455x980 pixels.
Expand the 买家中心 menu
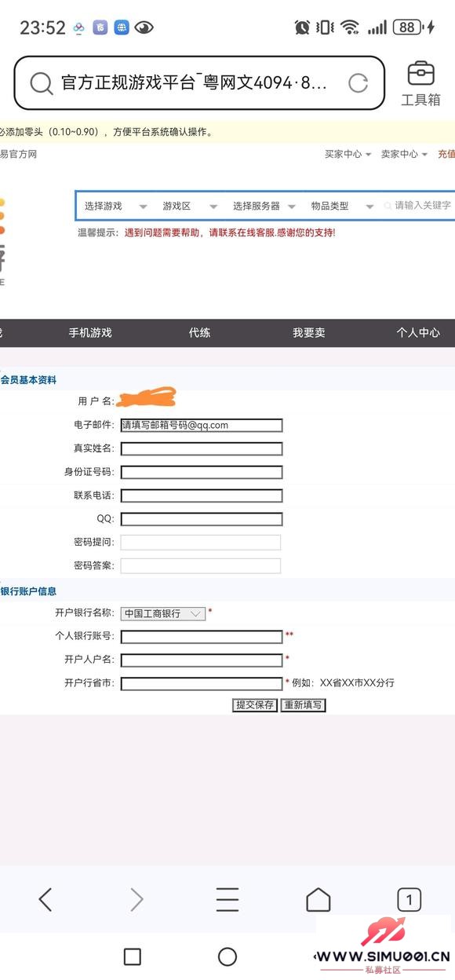(x=348, y=154)
